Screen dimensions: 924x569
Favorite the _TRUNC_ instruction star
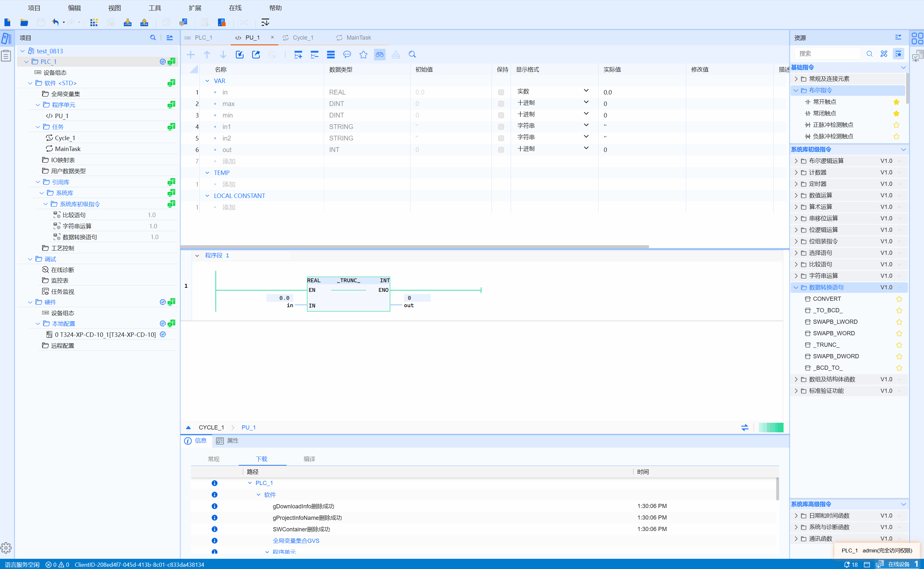tap(899, 345)
